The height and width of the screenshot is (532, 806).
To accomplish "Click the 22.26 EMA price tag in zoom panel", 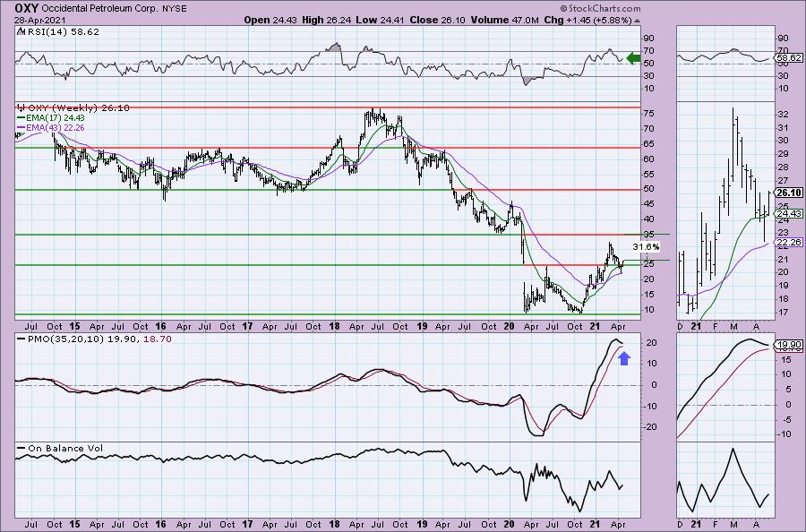I will coord(788,242).
